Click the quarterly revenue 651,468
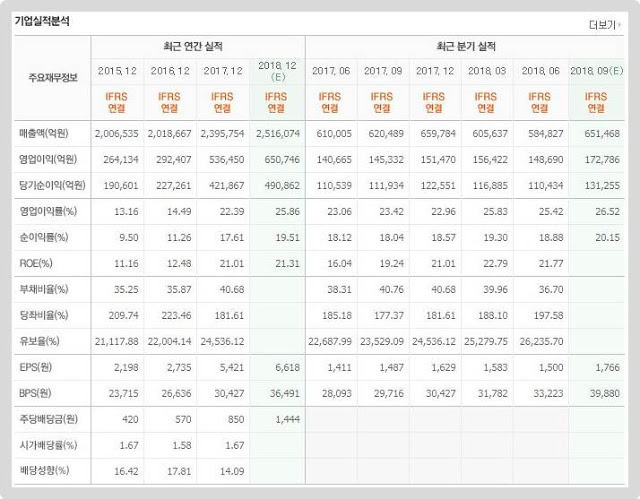Viewport: 640px width, 499px height. coord(602,134)
